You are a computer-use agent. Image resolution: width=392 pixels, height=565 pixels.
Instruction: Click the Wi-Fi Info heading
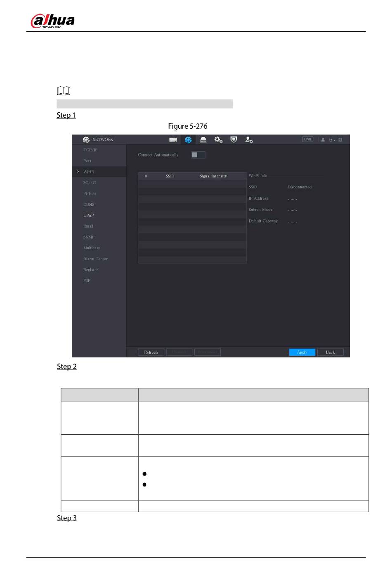pyautogui.click(x=258, y=176)
